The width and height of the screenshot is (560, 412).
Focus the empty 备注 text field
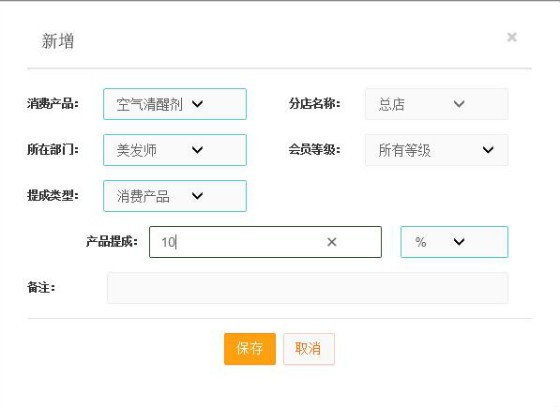coord(308,288)
